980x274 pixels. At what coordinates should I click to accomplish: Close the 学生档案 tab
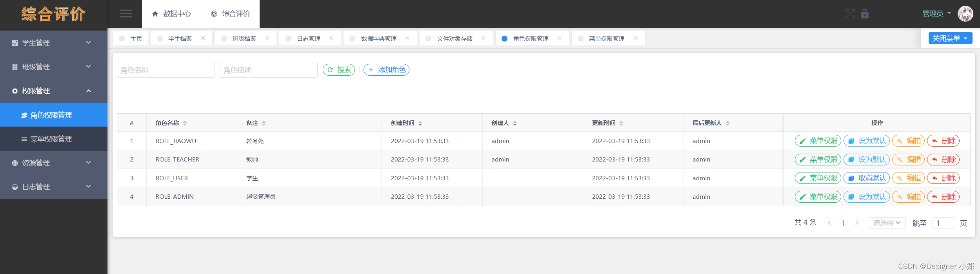pos(203,38)
